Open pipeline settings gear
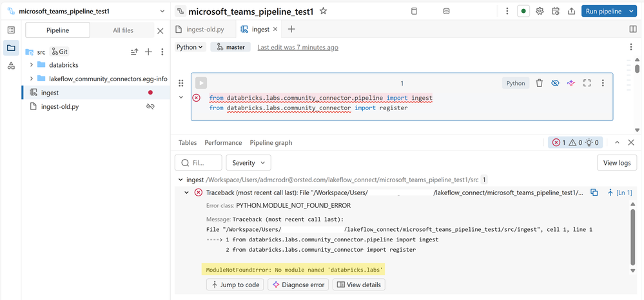 (x=540, y=12)
